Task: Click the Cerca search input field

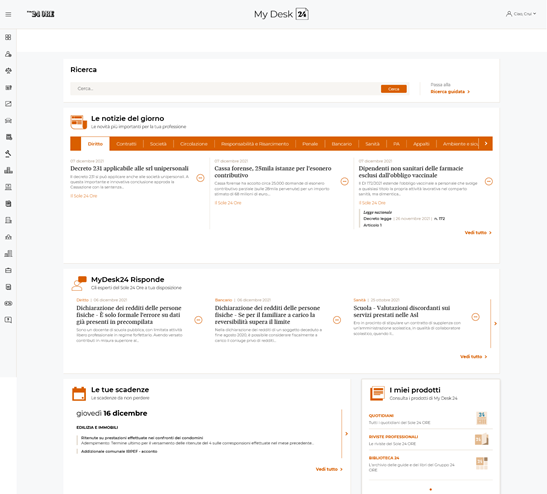Action: coord(225,89)
